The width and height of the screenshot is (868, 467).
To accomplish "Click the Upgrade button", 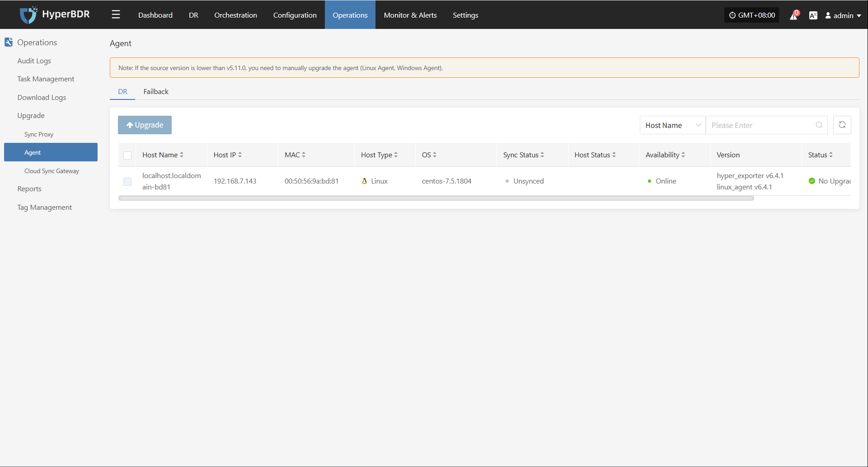I will point(145,125).
